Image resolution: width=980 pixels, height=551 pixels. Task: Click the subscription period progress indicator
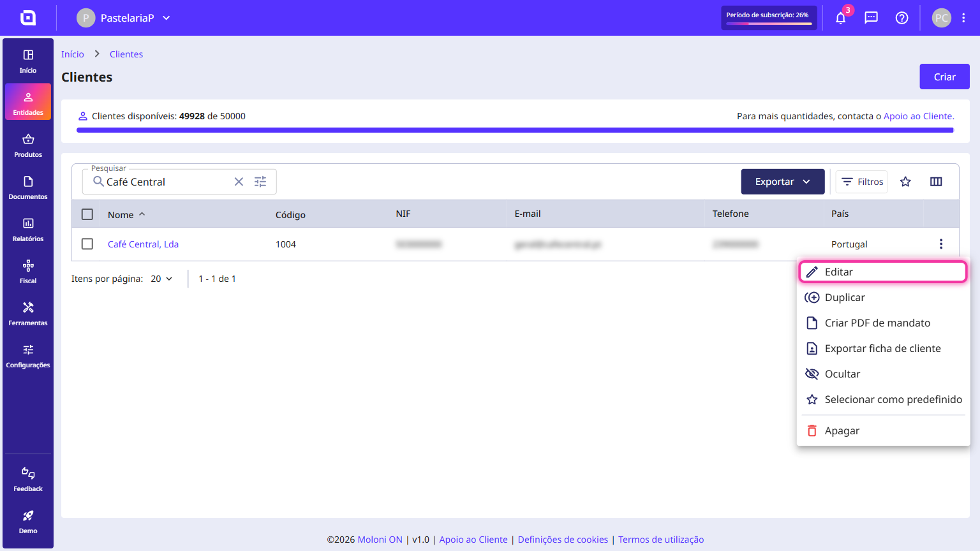[x=769, y=18]
